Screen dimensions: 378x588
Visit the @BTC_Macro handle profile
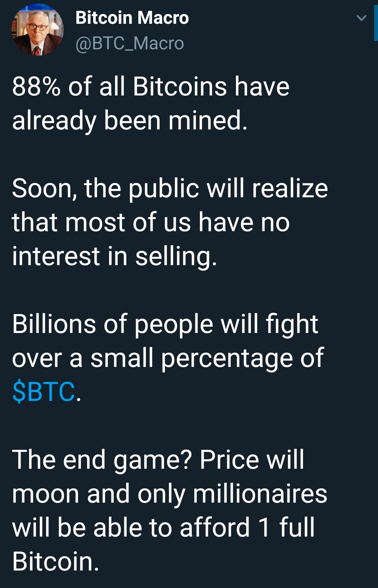[x=129, y=43]
